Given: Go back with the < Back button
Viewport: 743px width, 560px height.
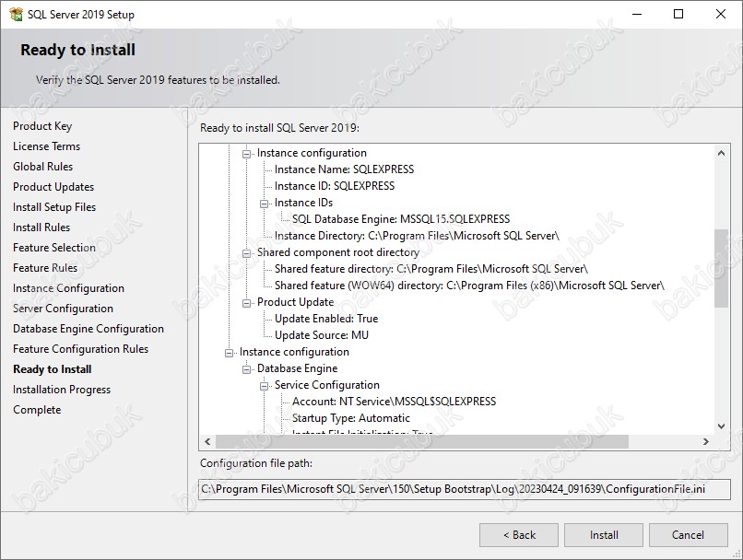Looking at the screenshot, I should click(519, 535).
